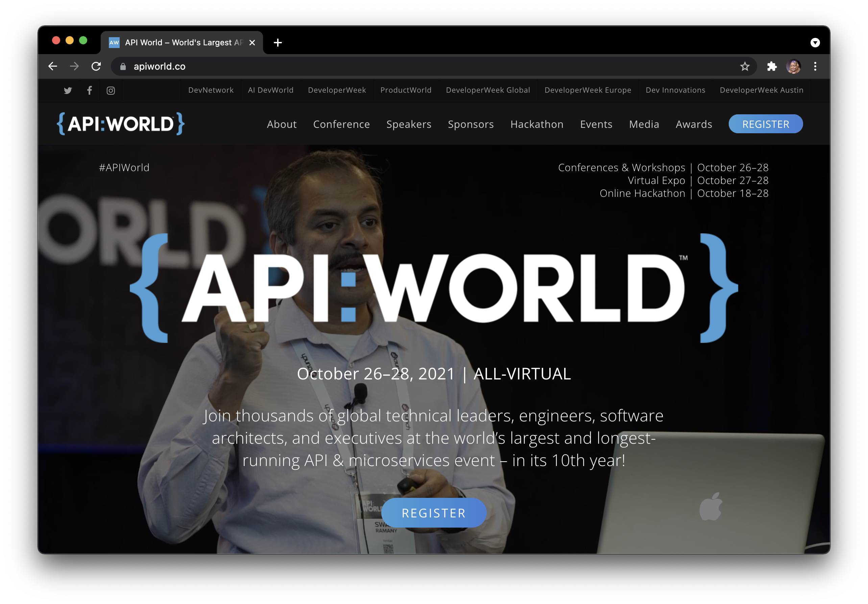Open the AI DevWorld link
This screenshot has width=868, height=604.
pyautogui.click(x=271, y=90)
